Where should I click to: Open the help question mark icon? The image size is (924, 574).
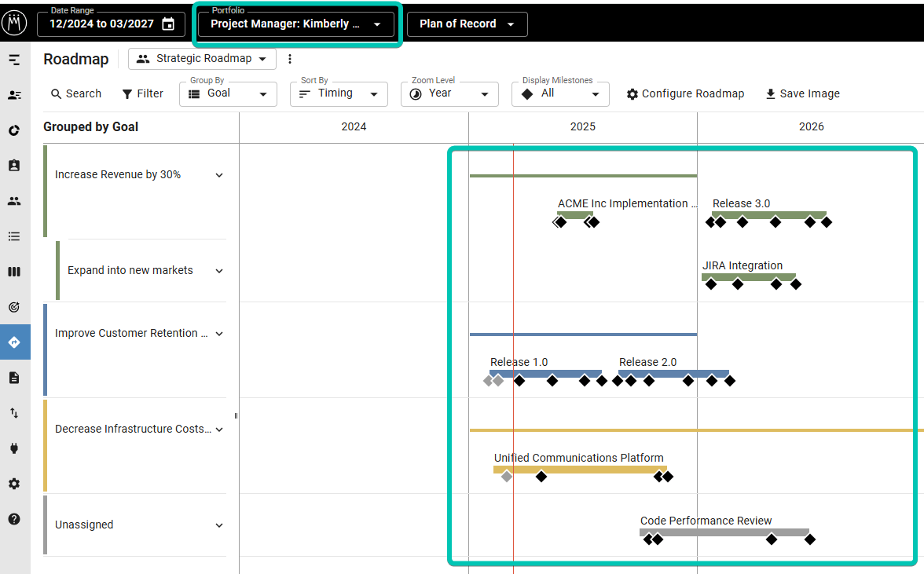[14, 519]
